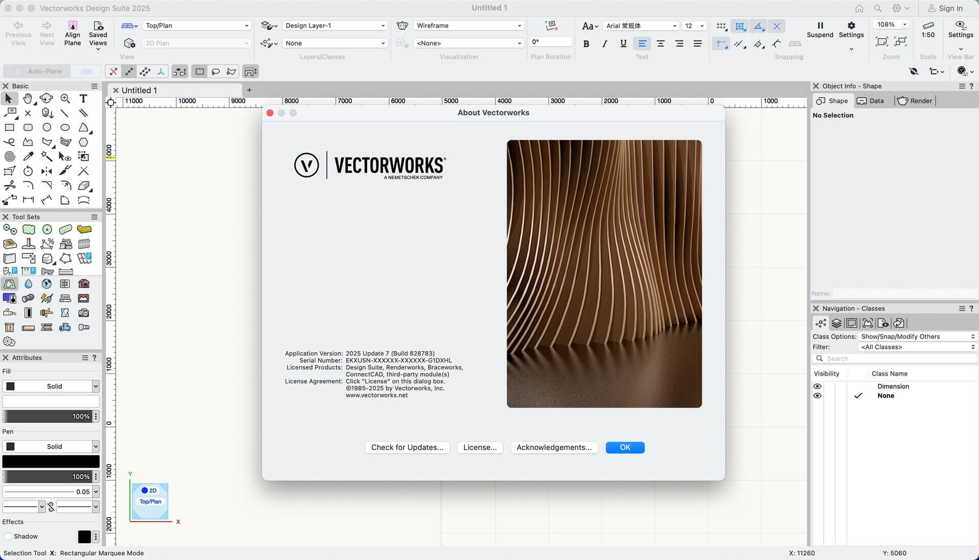Switch to the Render tab in Object Info
The width and height of the screenshot is (979, 560).
tap(915, 100)
